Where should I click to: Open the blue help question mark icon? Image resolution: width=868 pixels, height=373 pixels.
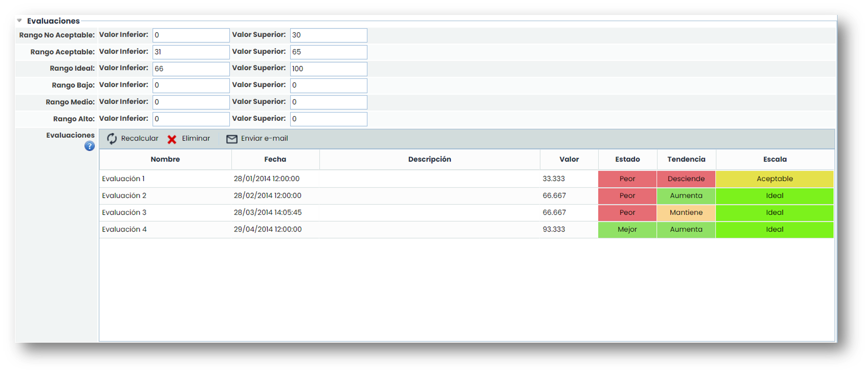tap(90, 147)
